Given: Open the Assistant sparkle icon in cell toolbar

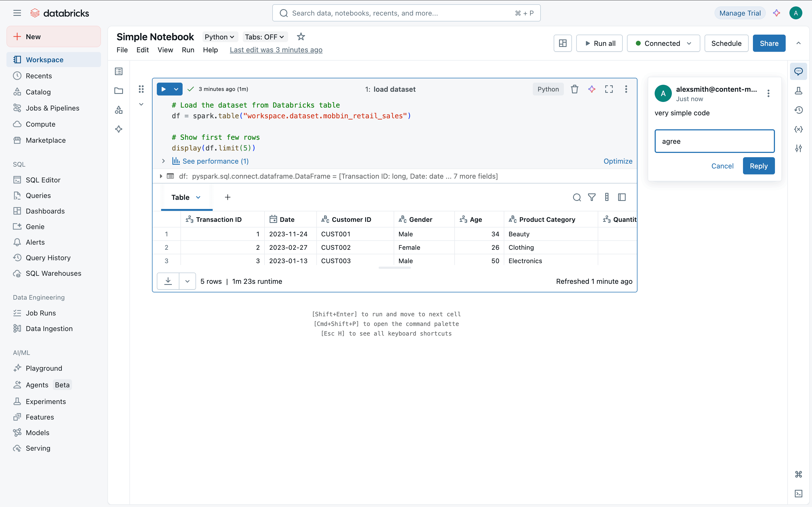Looking at the screenshot, I should click(592, 89).
